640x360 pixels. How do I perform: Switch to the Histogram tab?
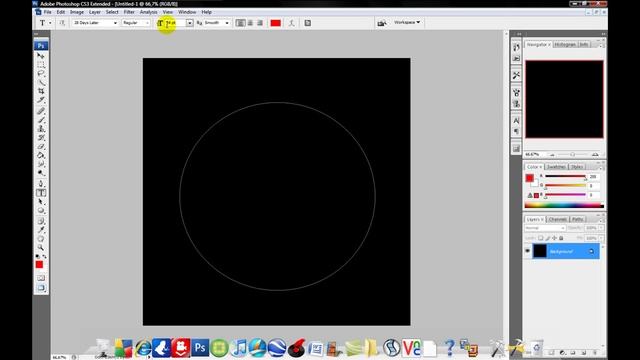coord(565,44)
